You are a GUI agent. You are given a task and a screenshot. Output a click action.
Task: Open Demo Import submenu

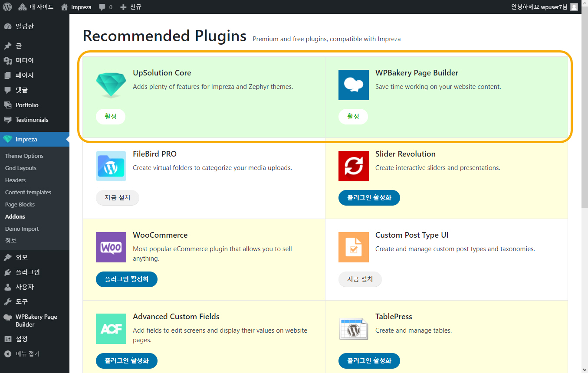[22, 229]
